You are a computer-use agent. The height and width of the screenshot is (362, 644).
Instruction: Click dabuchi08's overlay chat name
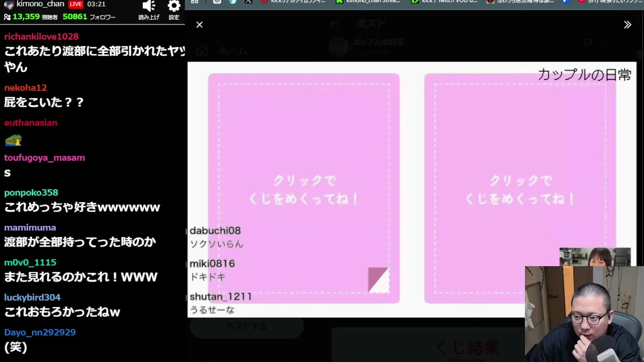[215, 231]
